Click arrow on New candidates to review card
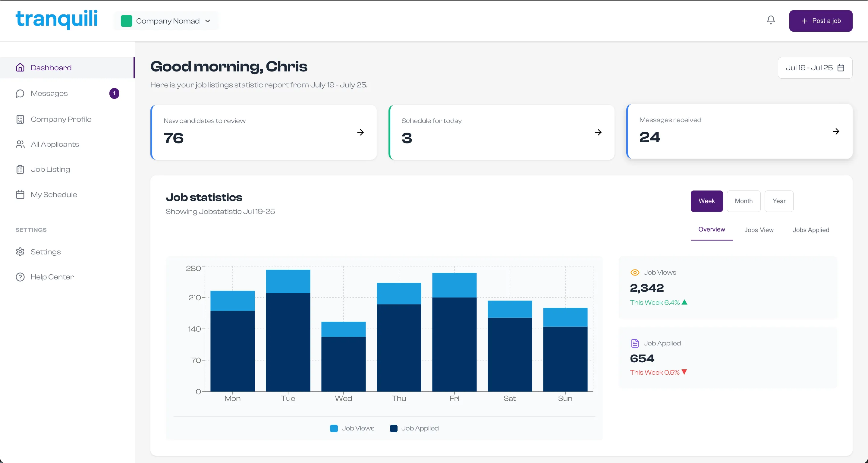Viewport: 868px width, 463px height. coord(360,132)
